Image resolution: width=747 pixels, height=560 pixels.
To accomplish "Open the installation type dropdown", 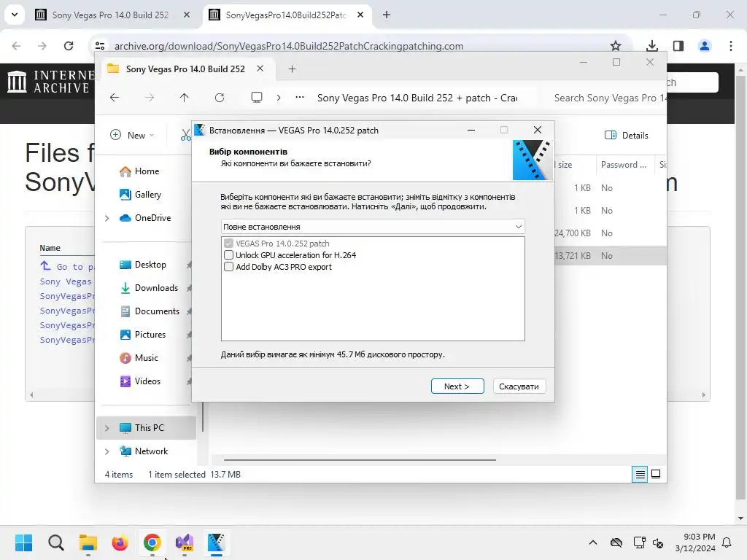I will click(373, 227).
